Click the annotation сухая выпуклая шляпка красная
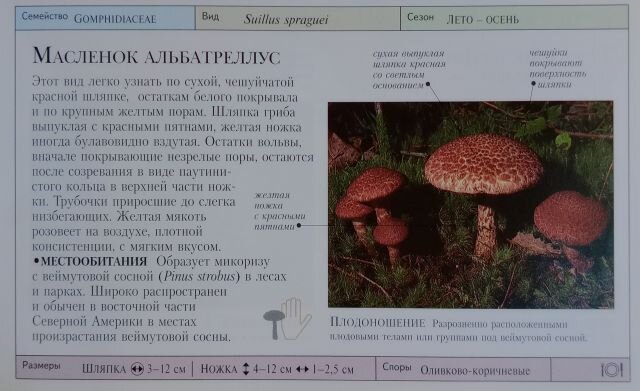 coord(409,69)
